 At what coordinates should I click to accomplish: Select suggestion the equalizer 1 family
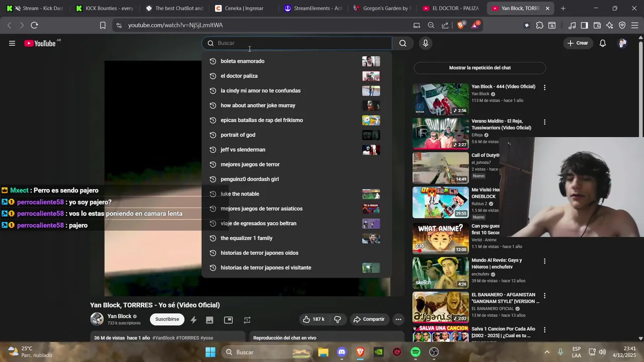[x=297, y=238]
